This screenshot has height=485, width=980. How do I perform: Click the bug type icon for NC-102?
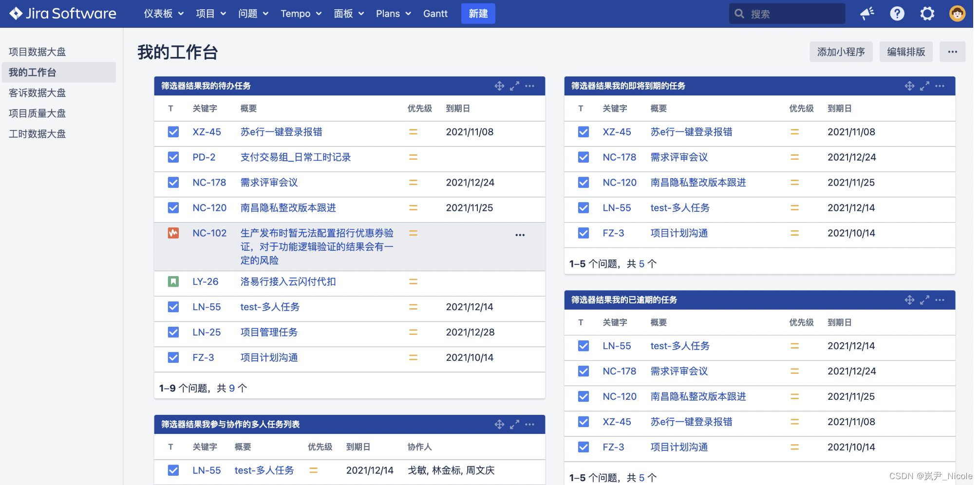173,233
